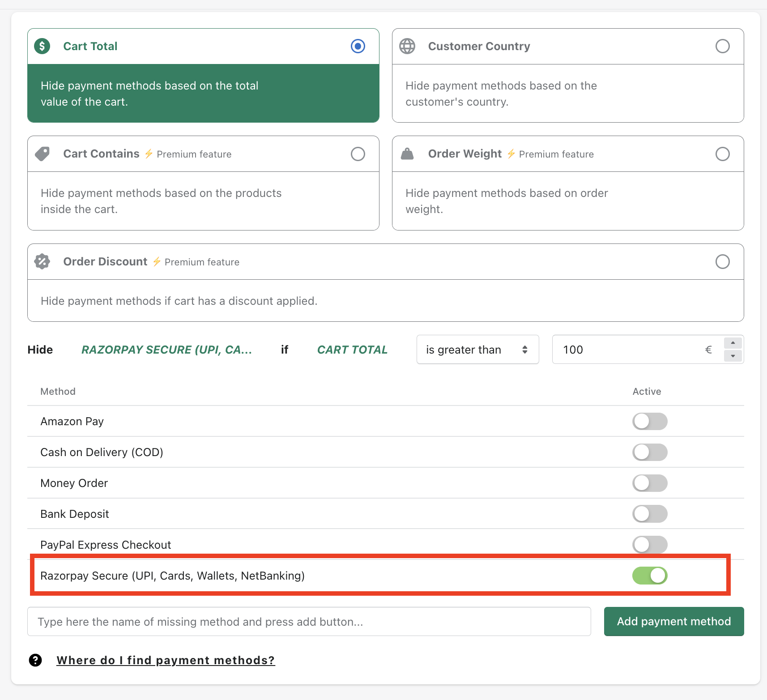Click the 'Active' column header

[647, 391]
